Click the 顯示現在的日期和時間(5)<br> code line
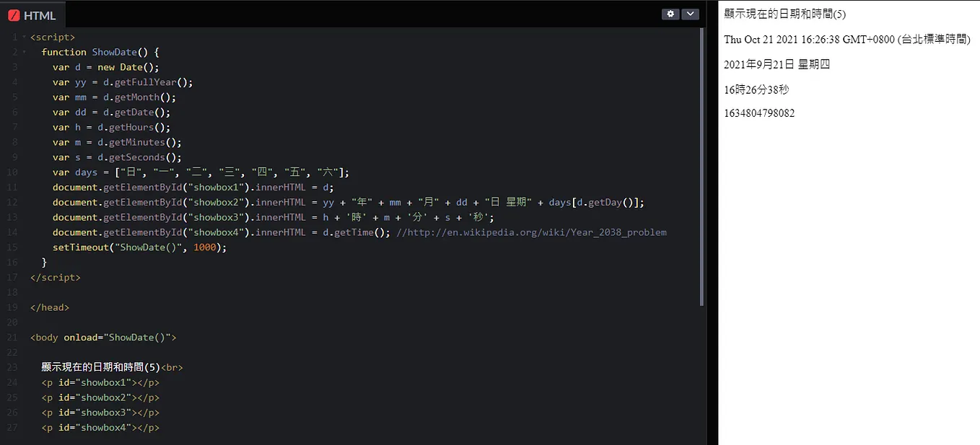This screenshot has height=445, width=980. click(x=113, y=368)
